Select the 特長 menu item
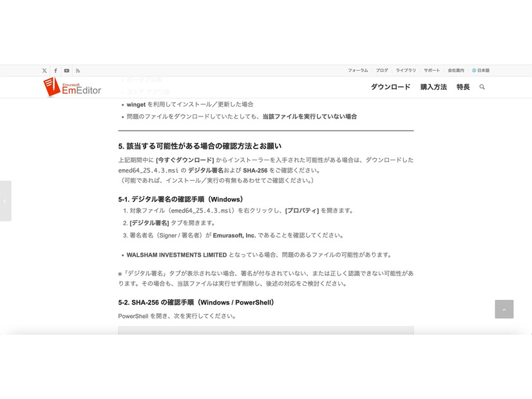Image resolution: width=532 pixels, height=399 pixels. click(x=463, y=87)
